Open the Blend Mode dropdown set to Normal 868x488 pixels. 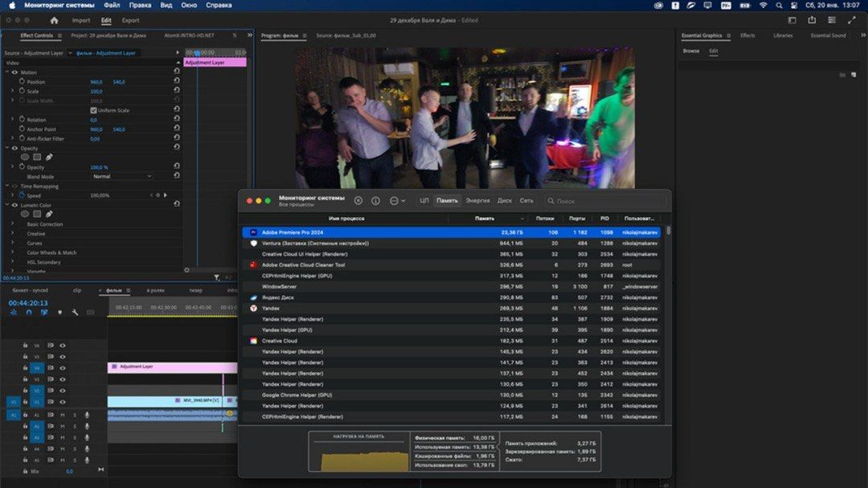pyautogui.click(x=121, y=175)
